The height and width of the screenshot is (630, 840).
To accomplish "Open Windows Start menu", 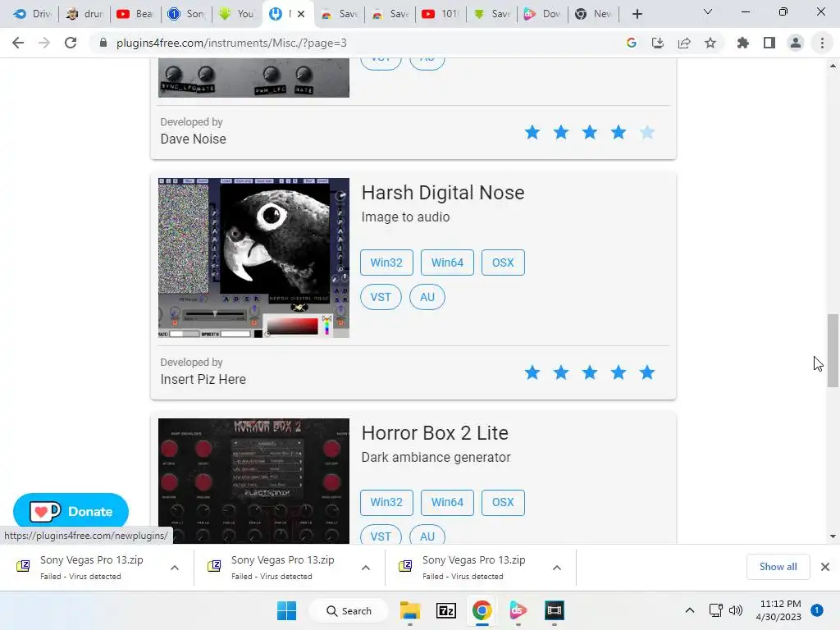I will (x=286, y=610).
